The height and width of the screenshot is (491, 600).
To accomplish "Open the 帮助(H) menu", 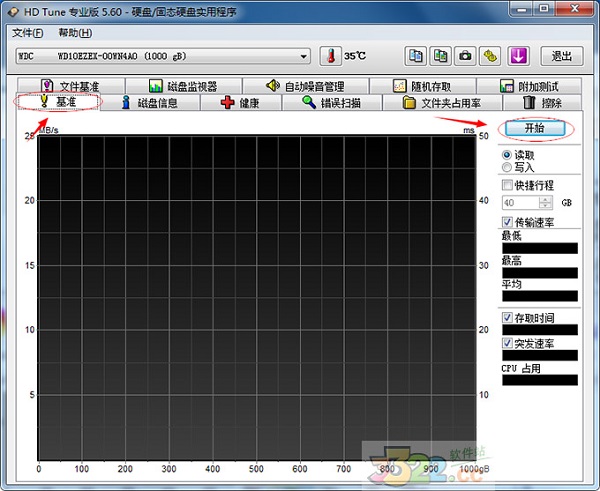I will click(75, 32).
